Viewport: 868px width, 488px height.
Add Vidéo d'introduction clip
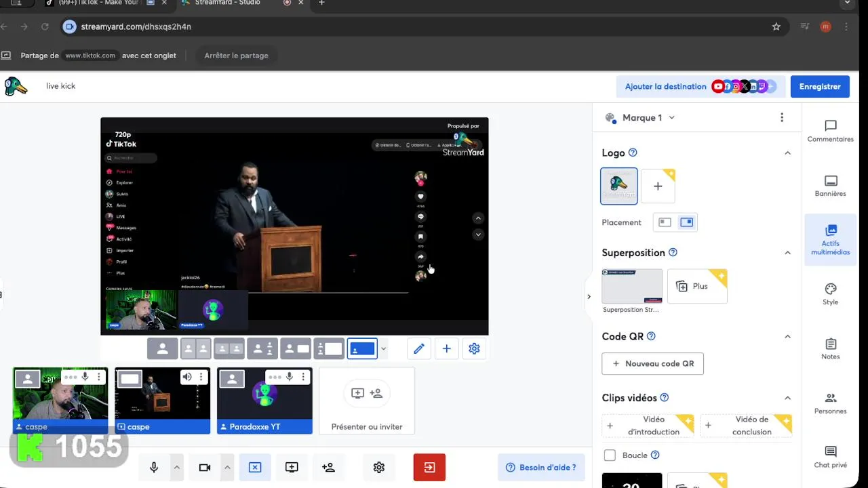point(648,426)
